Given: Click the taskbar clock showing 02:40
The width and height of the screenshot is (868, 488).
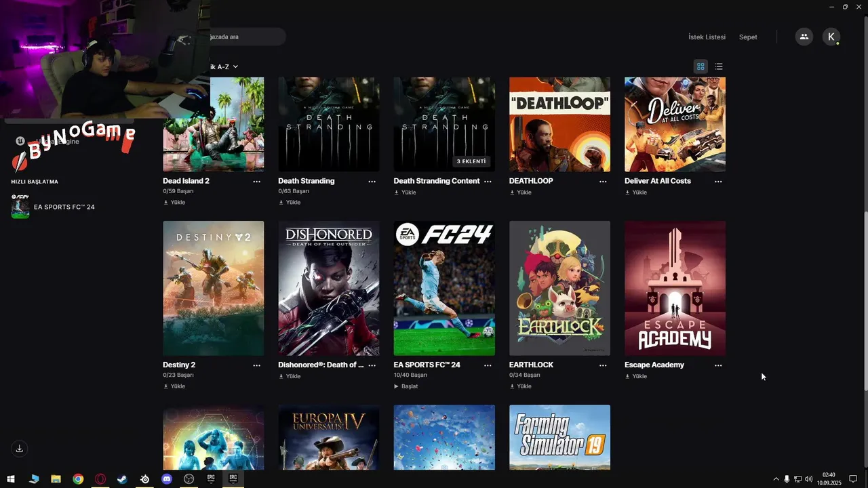Looking at the screenshot, I should pos(829,479).
